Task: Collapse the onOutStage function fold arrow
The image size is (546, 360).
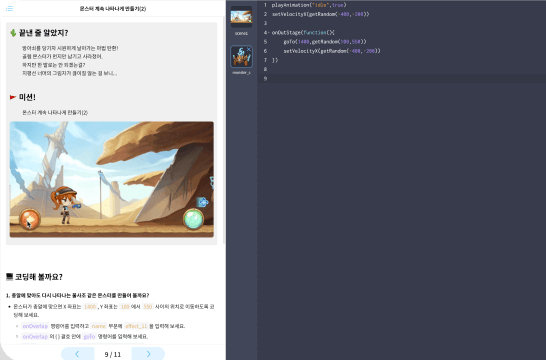Action: click(x=269, y=33)
